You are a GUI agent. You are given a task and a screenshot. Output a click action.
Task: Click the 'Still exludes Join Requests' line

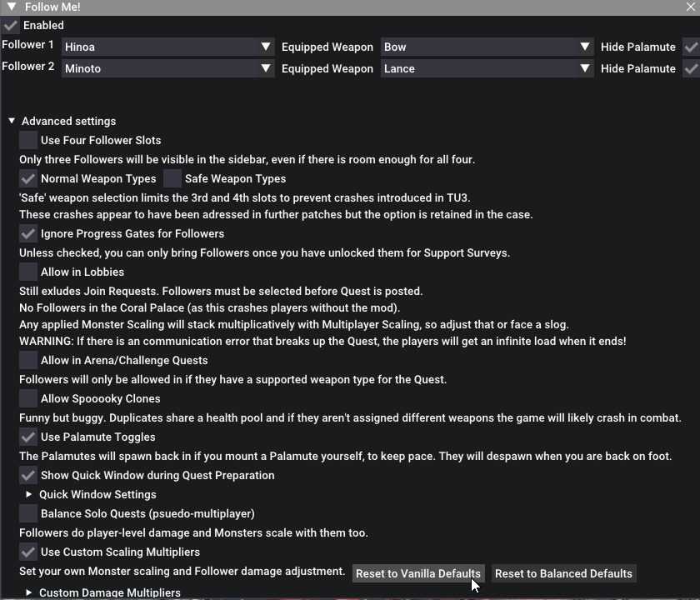[x=221, y=291]
